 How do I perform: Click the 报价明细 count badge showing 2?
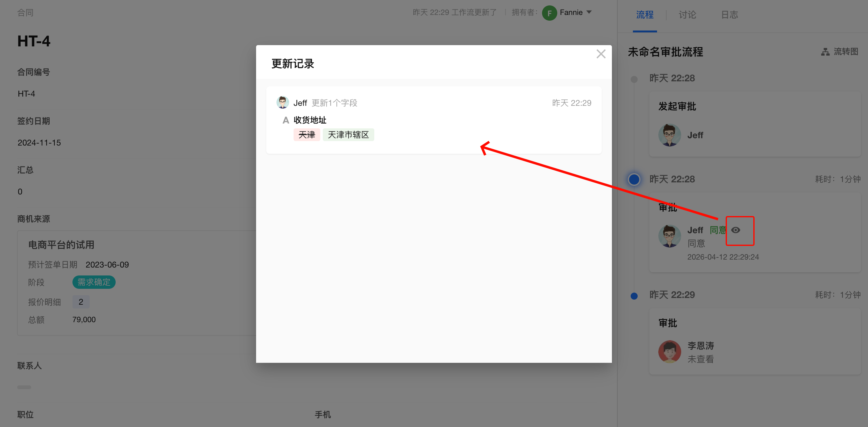point(81,302)
